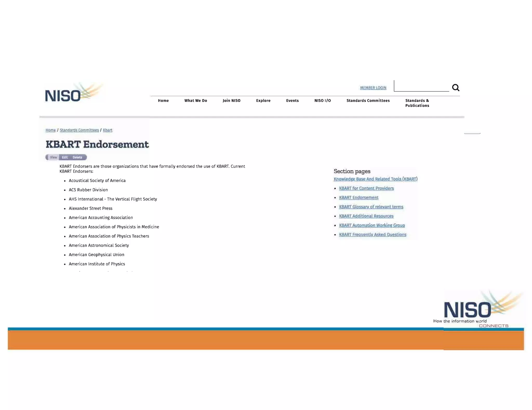The image size is (532, 410).
Task: Click the Home breadcrumb link
Action: coord(50,130)
